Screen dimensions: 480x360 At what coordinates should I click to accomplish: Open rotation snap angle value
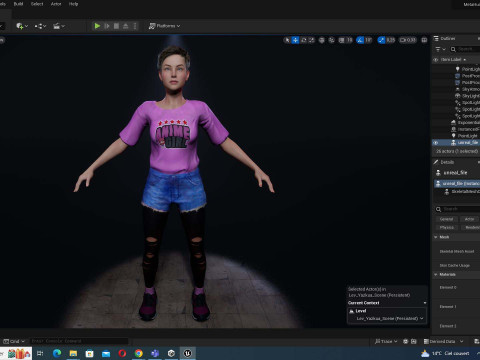tap(368, 40)
